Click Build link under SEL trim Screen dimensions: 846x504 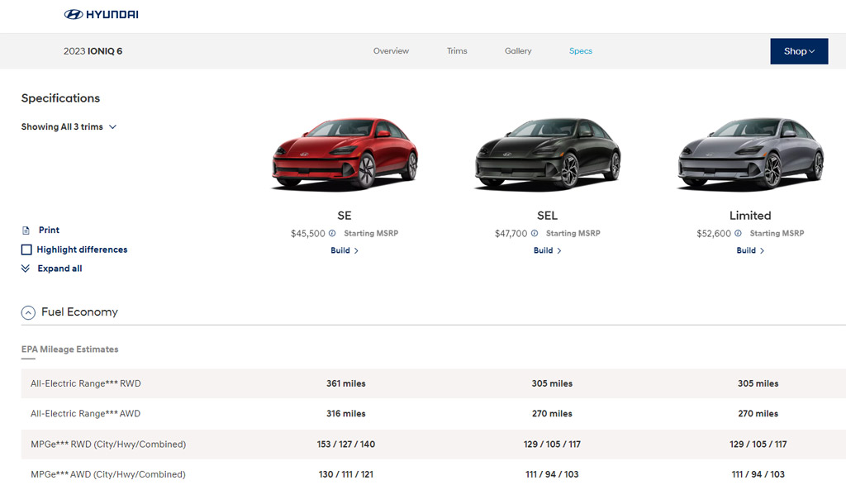click(546, 251)
